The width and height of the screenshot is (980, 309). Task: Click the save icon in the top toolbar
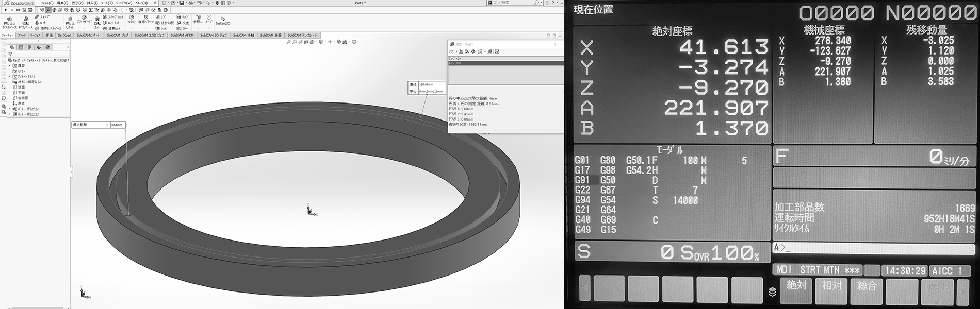click(183, 3)
